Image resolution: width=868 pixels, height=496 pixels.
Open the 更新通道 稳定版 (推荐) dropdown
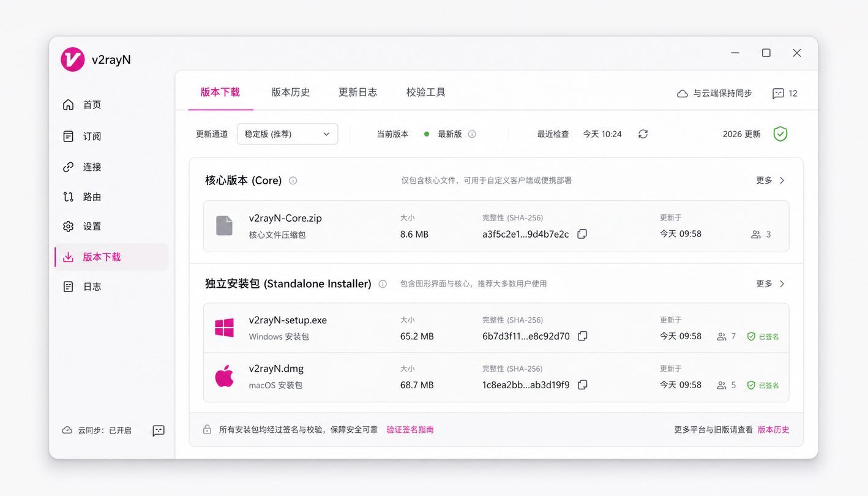(287, 134)
